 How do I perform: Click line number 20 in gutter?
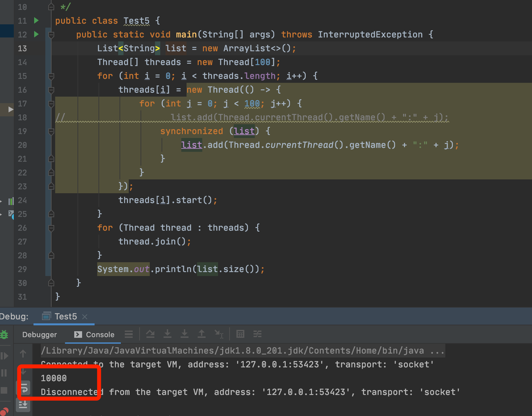click(x=22, y=145)
